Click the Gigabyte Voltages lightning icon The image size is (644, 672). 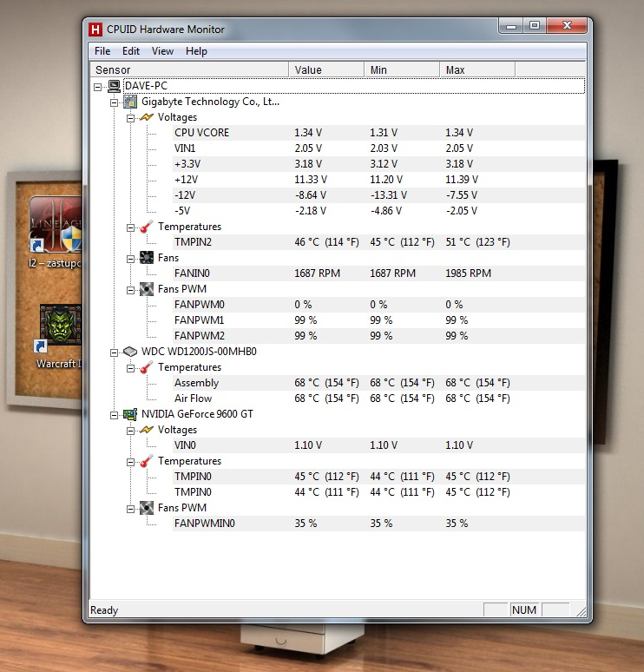point(147,117)
